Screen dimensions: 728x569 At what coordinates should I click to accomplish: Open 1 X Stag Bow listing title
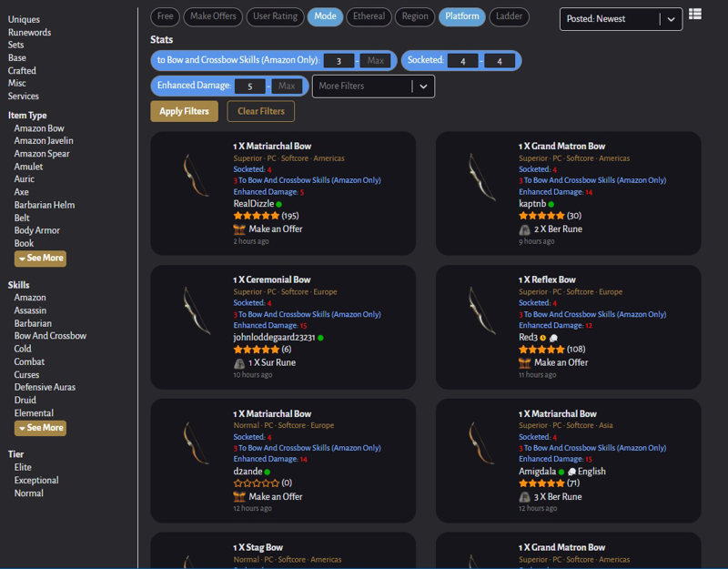coord(258,548)
